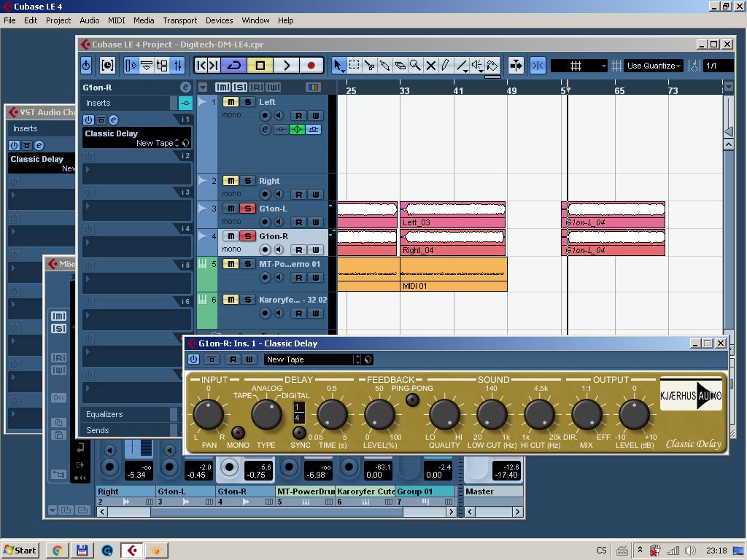This screenshot has height=560, width=747.
Task: Open the Devices menu
Action: pos(219,20)
